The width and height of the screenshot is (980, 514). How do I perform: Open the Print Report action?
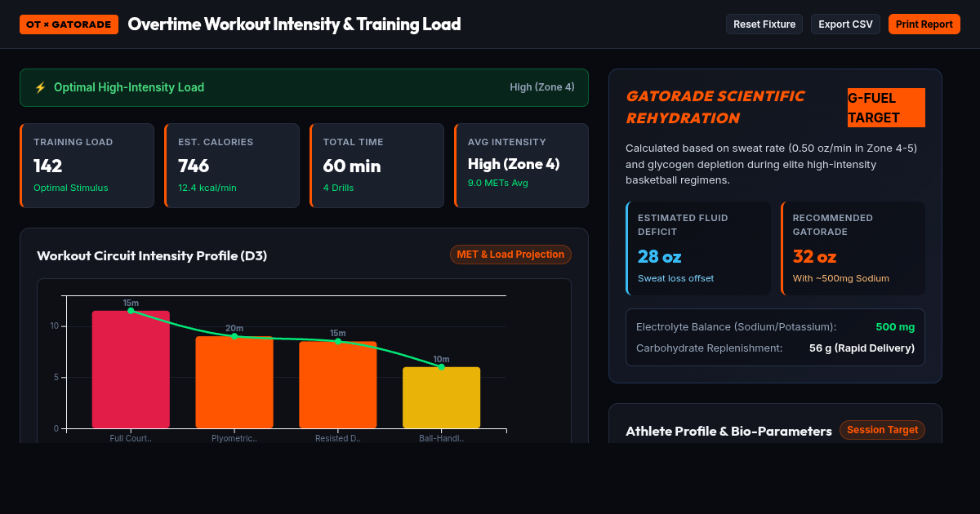coord(924,24)
